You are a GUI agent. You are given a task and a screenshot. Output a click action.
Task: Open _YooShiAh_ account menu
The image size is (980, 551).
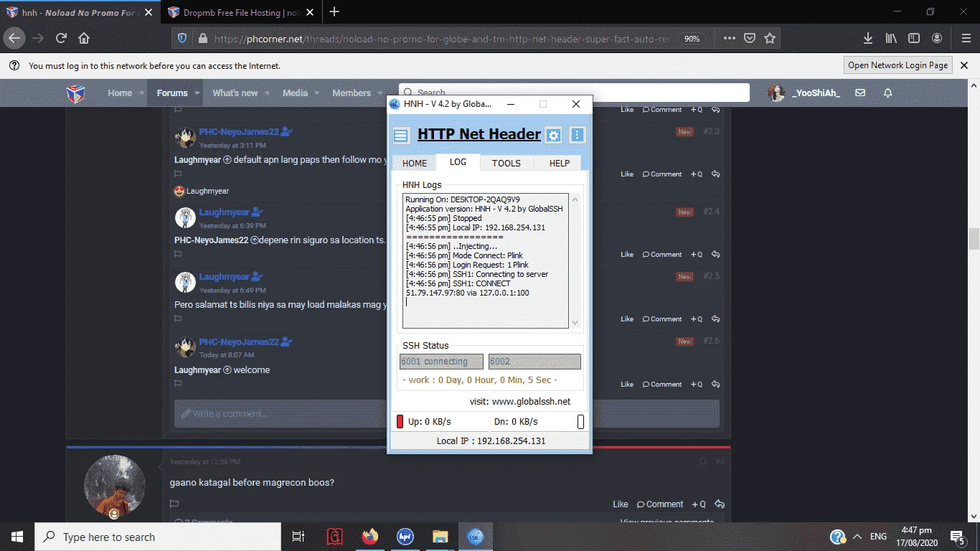805,93
